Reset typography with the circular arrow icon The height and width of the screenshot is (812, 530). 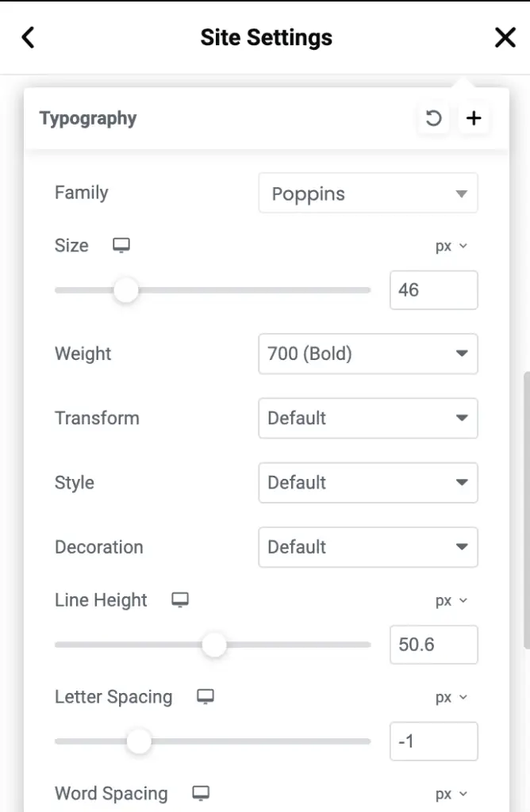point(434,118)
